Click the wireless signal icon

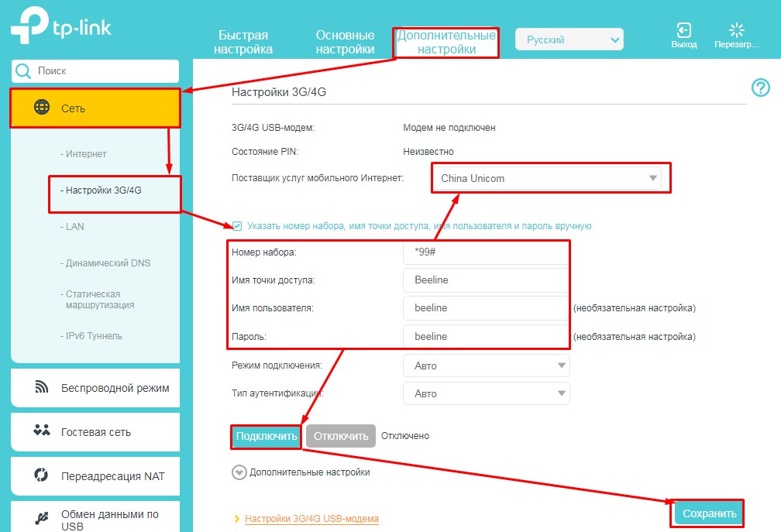pyautogui.click(x=41, y=386)
